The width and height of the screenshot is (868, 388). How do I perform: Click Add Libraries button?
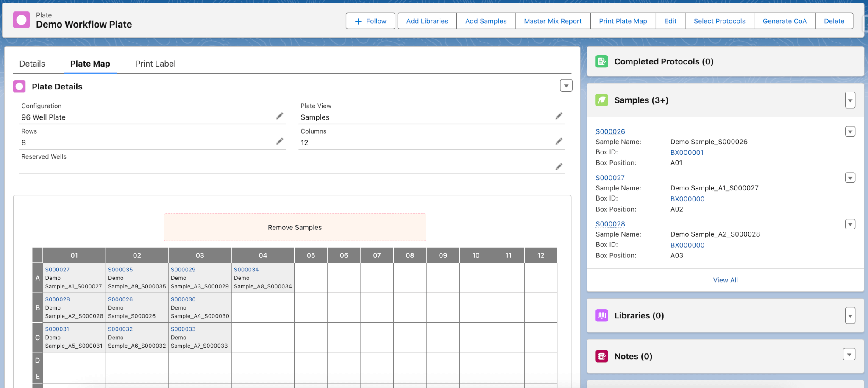coord(427,21)
